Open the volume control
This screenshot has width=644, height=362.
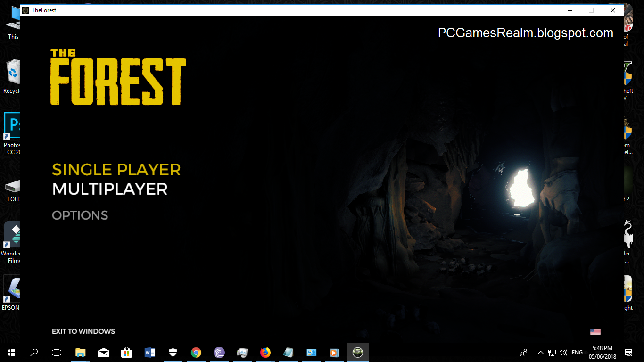coord(563,353)
